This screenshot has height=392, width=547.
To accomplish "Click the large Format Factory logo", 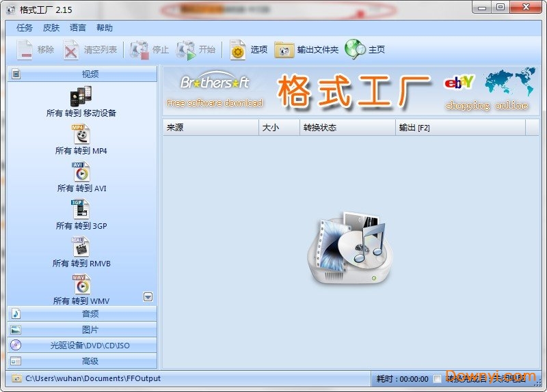I will 350,248.
